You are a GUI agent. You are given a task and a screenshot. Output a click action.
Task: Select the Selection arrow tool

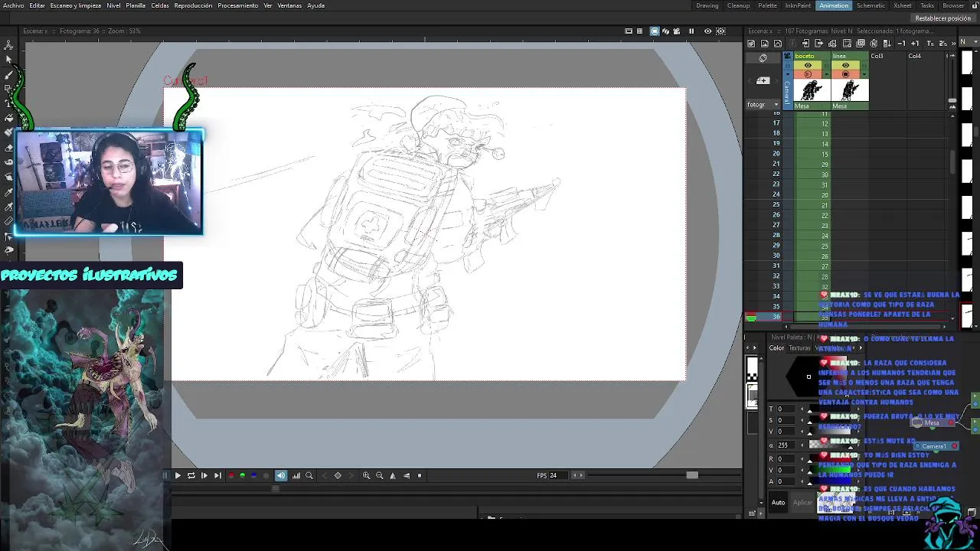[x=8, y=60]
